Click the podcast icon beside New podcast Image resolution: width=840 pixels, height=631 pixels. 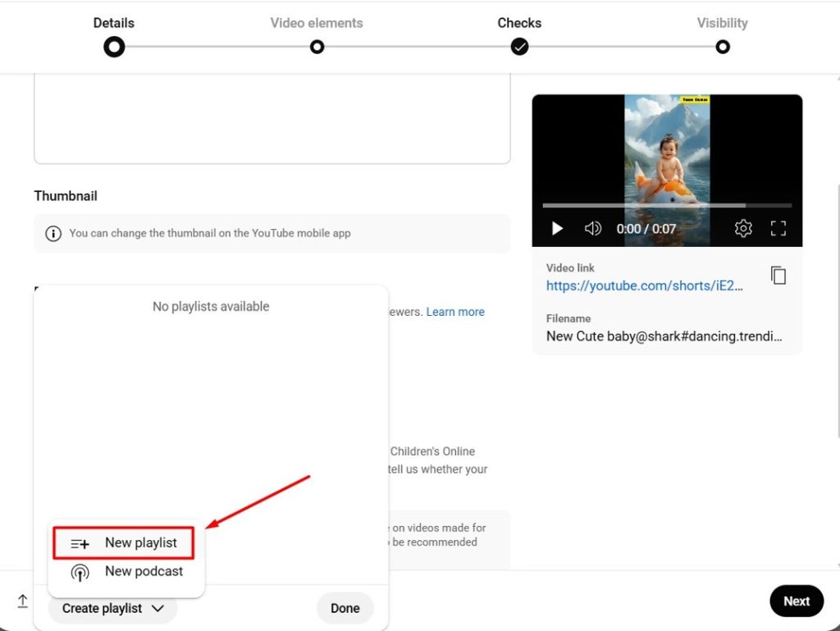point(80,572)
